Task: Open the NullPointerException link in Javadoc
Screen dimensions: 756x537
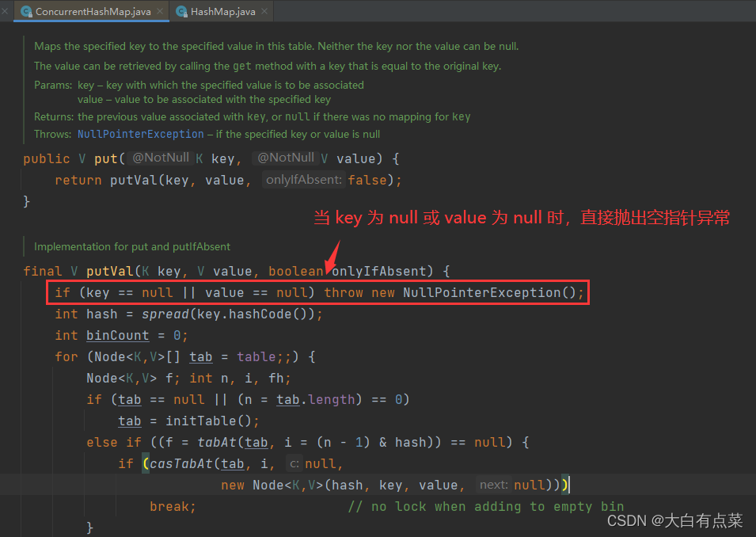Action: tap(141, 134)
